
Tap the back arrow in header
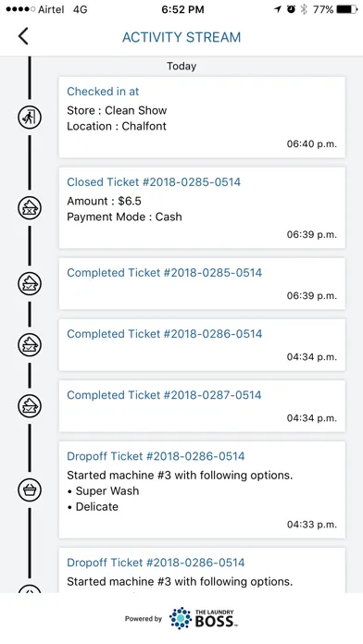tap(23, 36)
